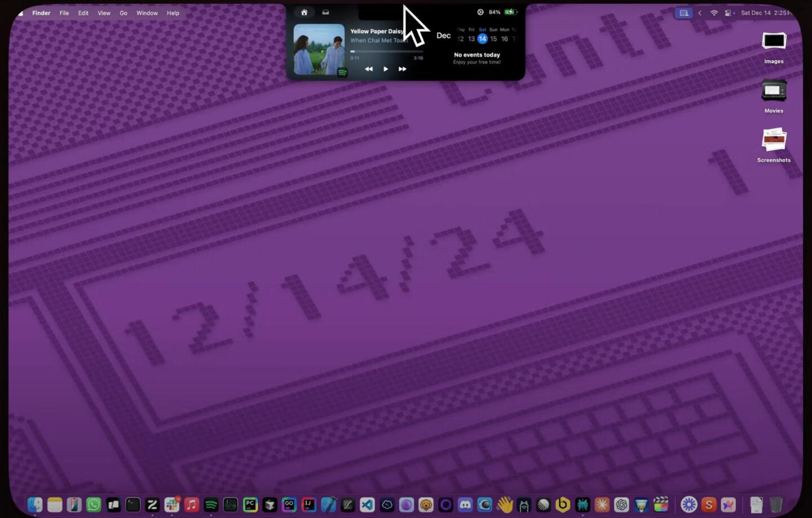Open the tray tab in notch widget
Screen dimensions: 812x518
coord(325,12)
